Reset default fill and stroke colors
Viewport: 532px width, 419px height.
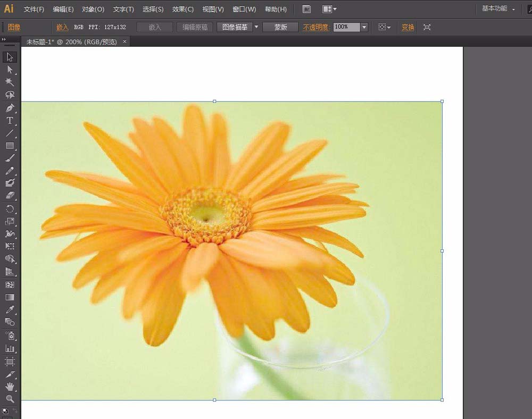[x=5, y=411]
